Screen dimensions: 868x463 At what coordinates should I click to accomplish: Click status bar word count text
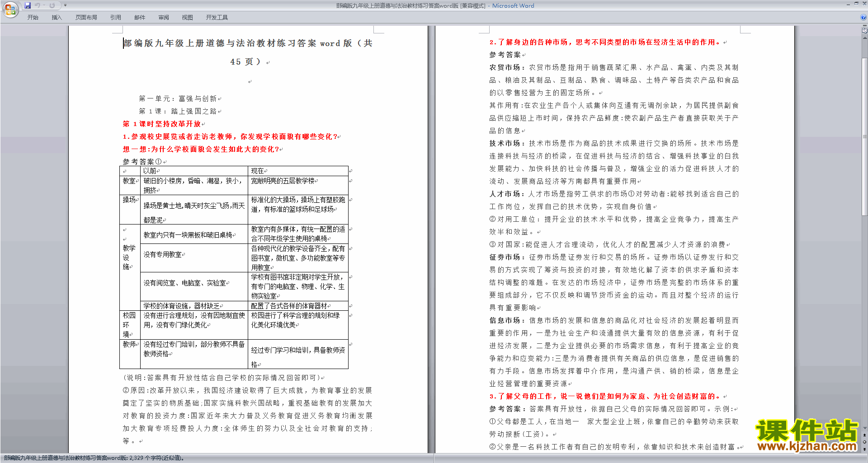[x=94, y=458]
